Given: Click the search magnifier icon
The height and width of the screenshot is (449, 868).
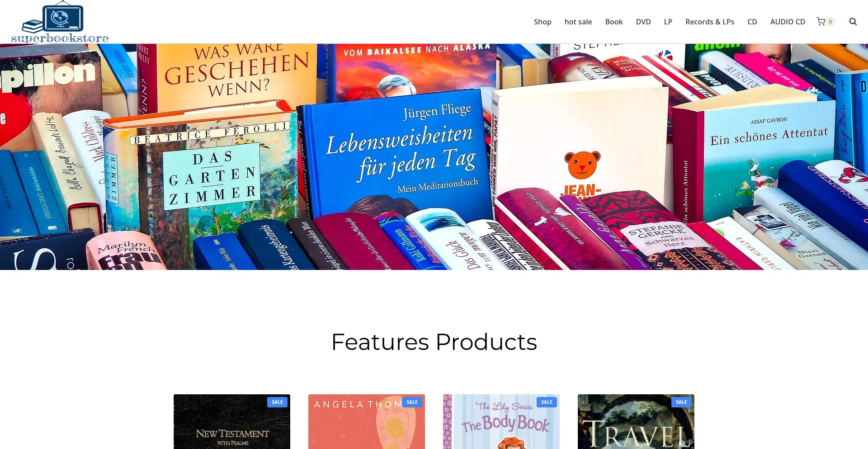Looking at the screenshot, I should click(x=853, y=22).
